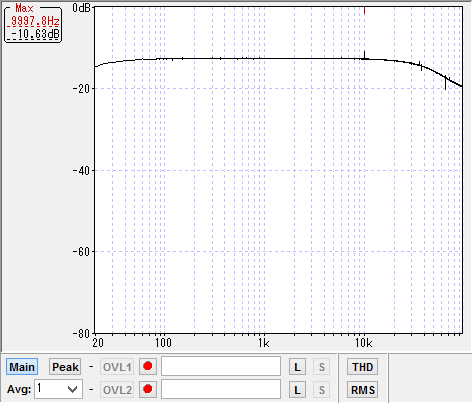This screenshot has height=403, width=473.
Task: Click the S button in OVL1 row
Action: 322,367
